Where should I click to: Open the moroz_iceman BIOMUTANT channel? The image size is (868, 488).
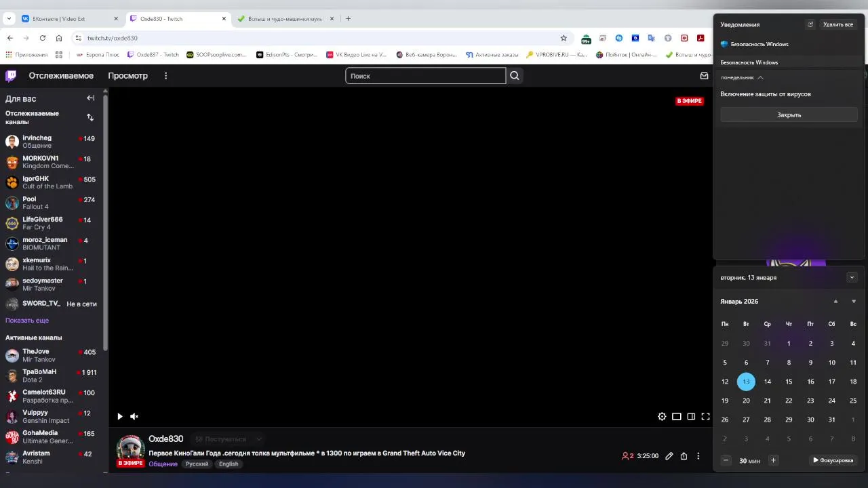[52, 243]
